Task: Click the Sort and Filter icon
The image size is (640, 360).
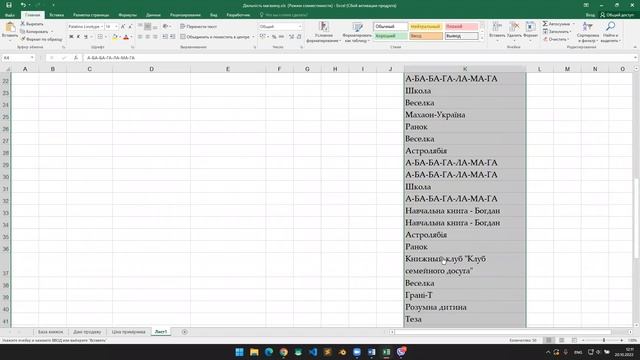Action: pyautogui.click(x=588, y=27)
